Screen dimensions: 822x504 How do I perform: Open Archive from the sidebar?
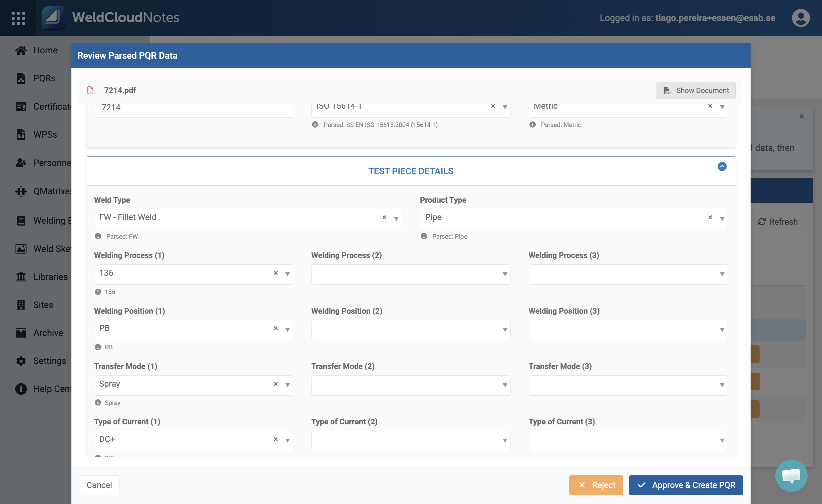point(48,333)
